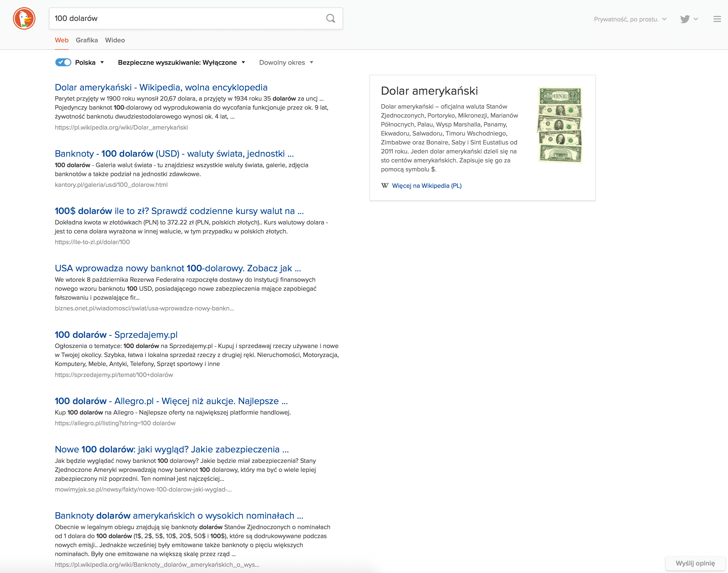Open Dowolny okres time filter

click(286, 62)
